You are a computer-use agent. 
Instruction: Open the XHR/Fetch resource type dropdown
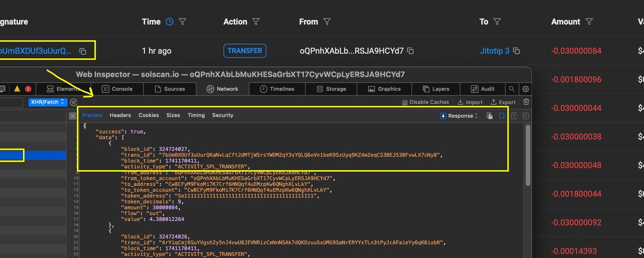[x=47, y=102]
